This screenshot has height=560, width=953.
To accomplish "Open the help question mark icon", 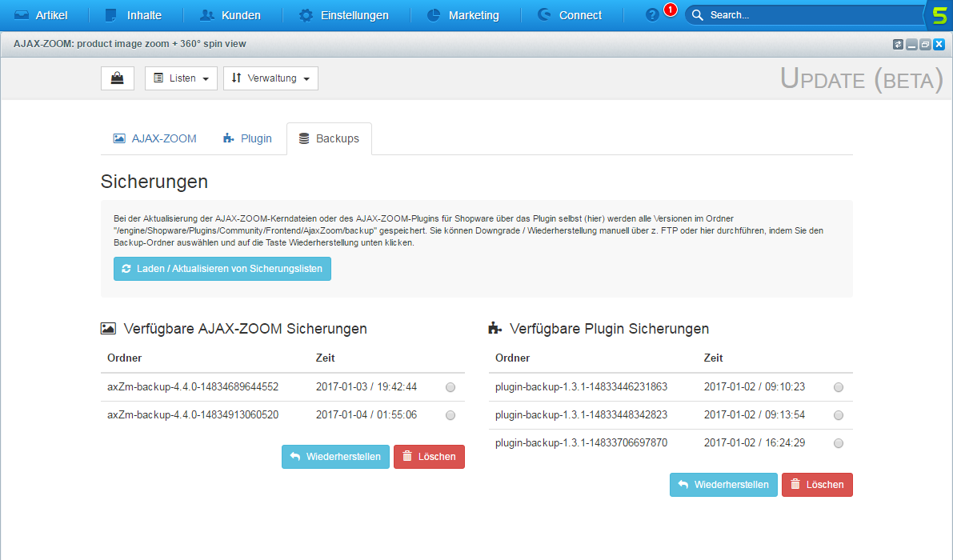I will 652,15.
